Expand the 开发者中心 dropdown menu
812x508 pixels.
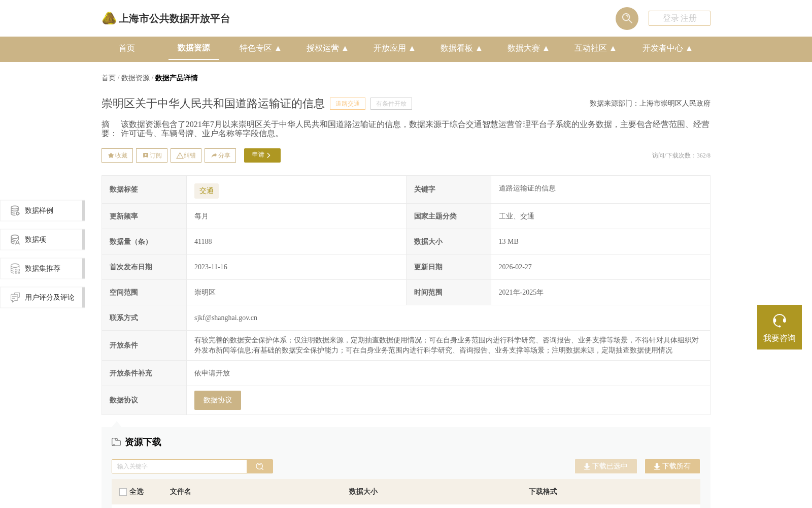pos(667,48)
